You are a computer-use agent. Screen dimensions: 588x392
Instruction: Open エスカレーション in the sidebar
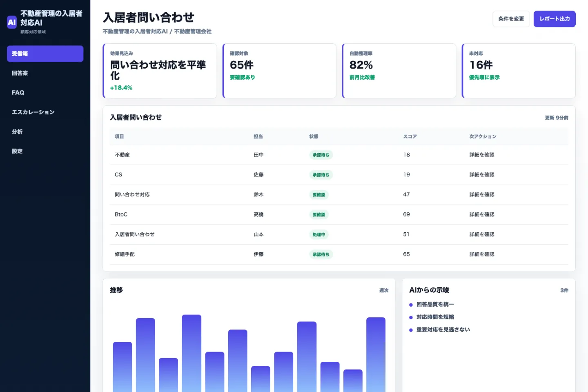[45, 112]
